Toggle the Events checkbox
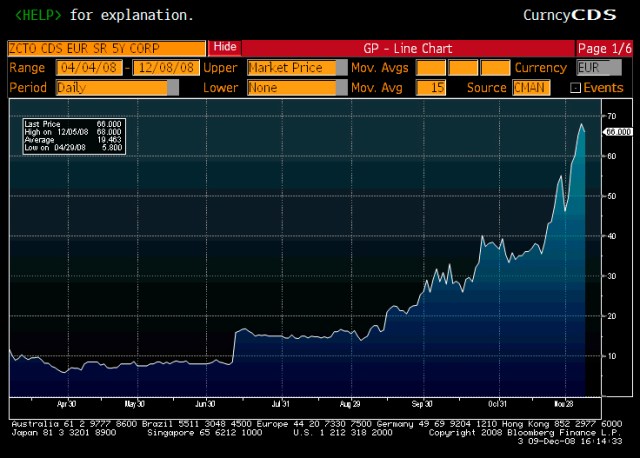The image size is (640, 458). (575, 88)
